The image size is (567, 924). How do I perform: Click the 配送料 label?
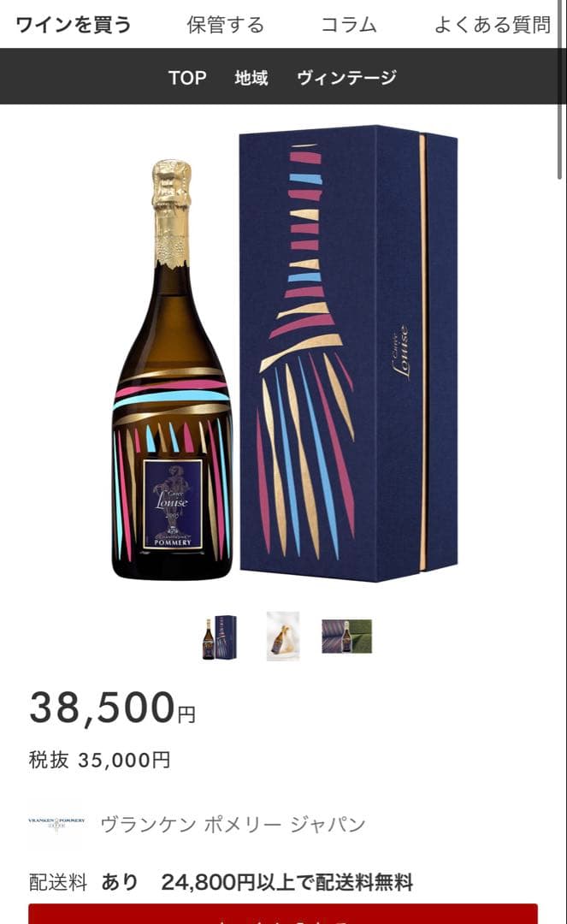click(57, 882)
